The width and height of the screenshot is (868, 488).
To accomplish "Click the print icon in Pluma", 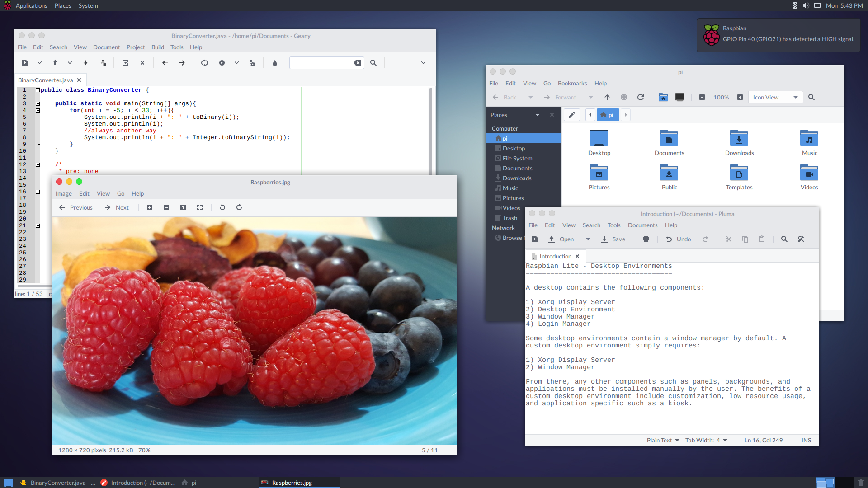I will 646,239.
